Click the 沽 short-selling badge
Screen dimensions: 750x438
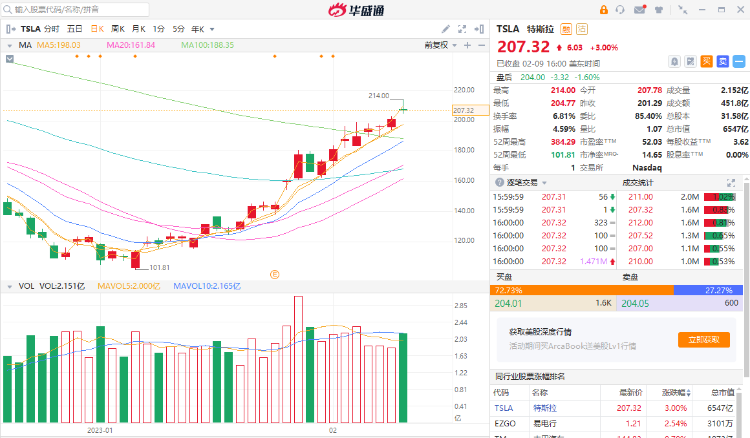pos(582,29)
